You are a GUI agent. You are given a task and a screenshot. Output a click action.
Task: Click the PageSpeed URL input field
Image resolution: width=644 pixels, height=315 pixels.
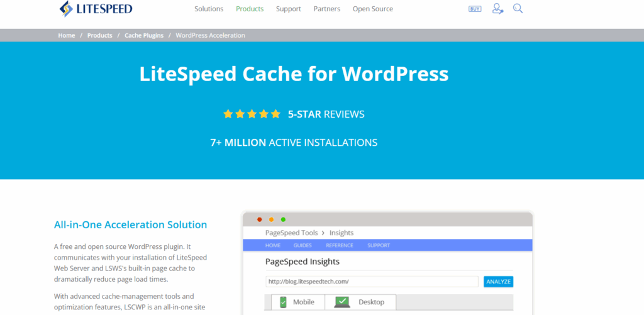pyautogui.click(x=371, y=282)
